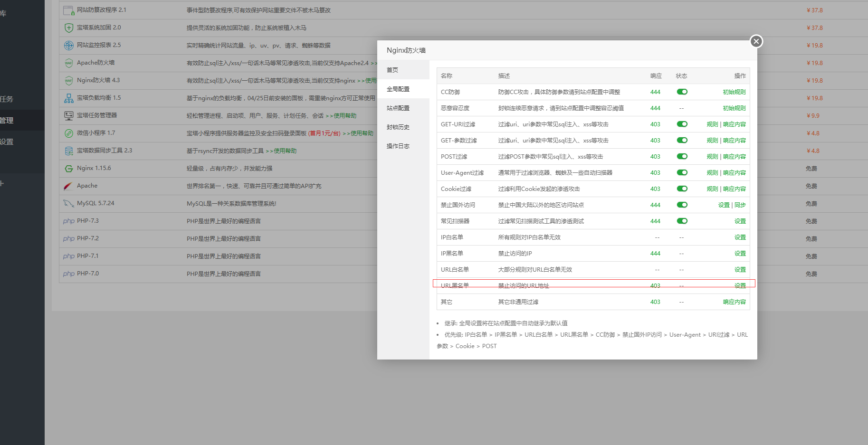The width and height of the screenshot is (868, 445).
Task: Toggle the User-Agent过滤 switch
Action: coord(682,172)
